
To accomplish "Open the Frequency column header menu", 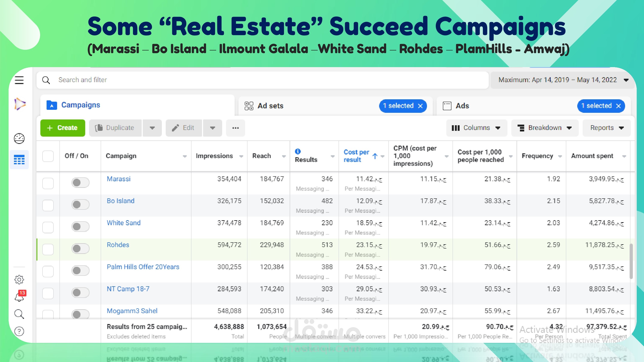I will [560, 156].
